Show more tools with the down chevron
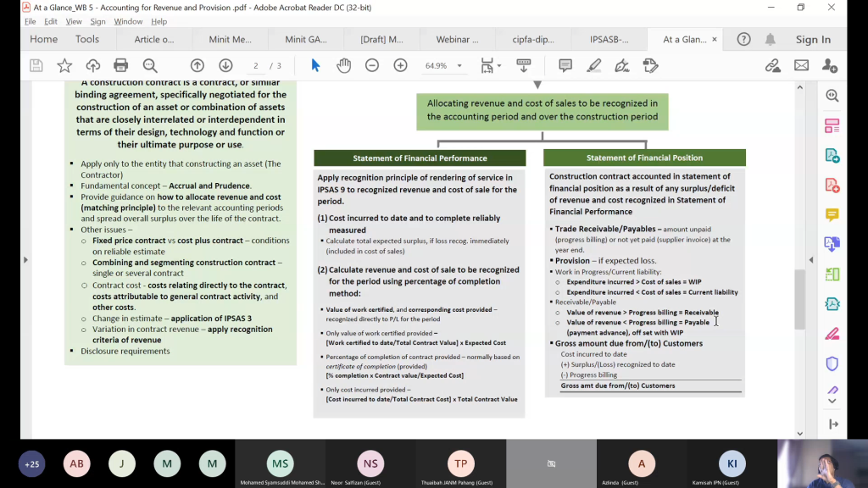This screenshot has height=488, width=868. tap(832, 401)
